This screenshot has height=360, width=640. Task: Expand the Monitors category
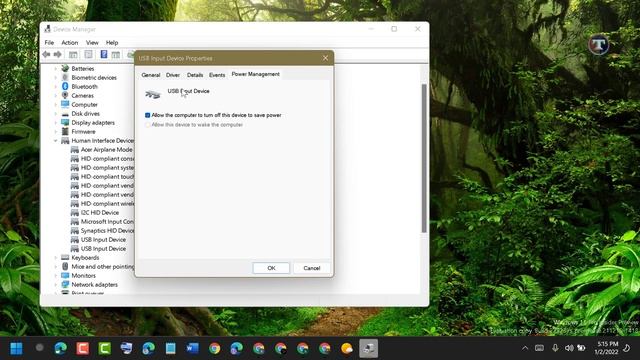click(x=56, y=276)
